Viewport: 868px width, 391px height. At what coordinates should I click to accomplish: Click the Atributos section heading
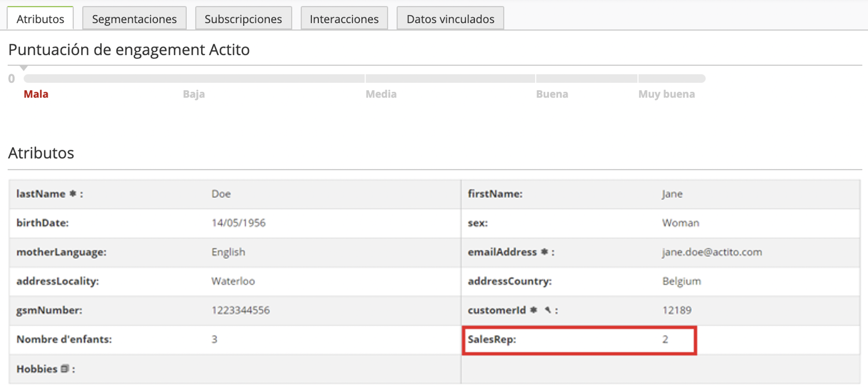pyautogui.click(x=41, y=153)
